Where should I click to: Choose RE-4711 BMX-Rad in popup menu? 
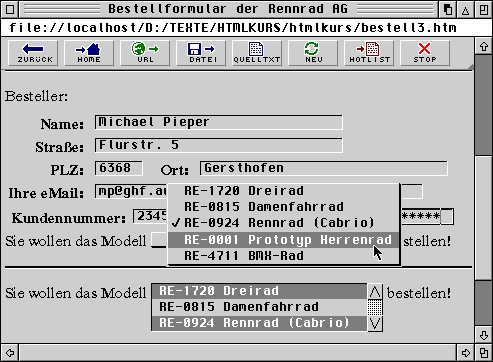tap(283, 256)
